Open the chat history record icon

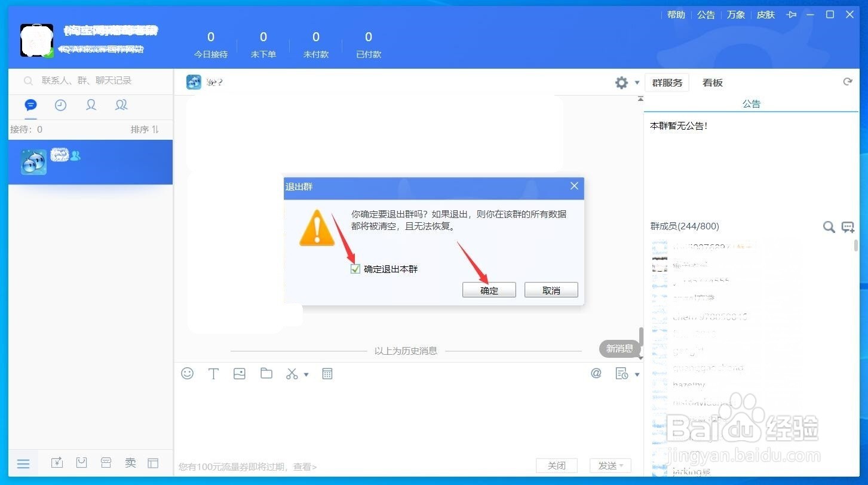pos(621,374)
